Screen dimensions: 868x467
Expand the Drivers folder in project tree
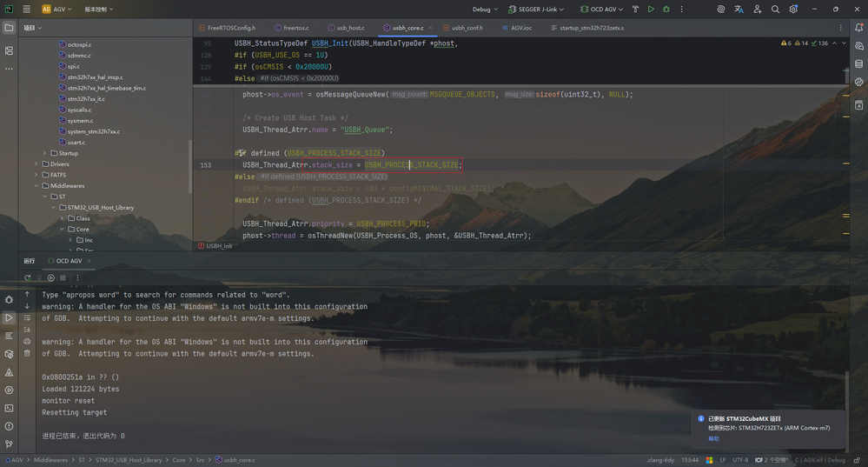[x=36, y=164]
